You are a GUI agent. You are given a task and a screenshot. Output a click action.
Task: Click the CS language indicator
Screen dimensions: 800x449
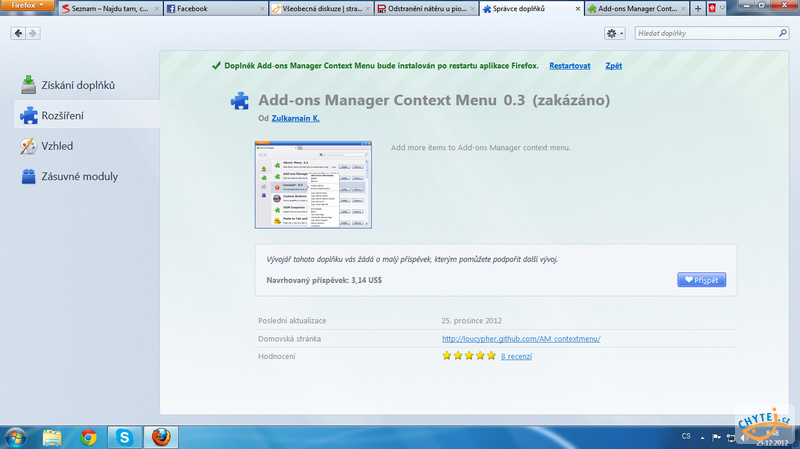coord(686,436)
